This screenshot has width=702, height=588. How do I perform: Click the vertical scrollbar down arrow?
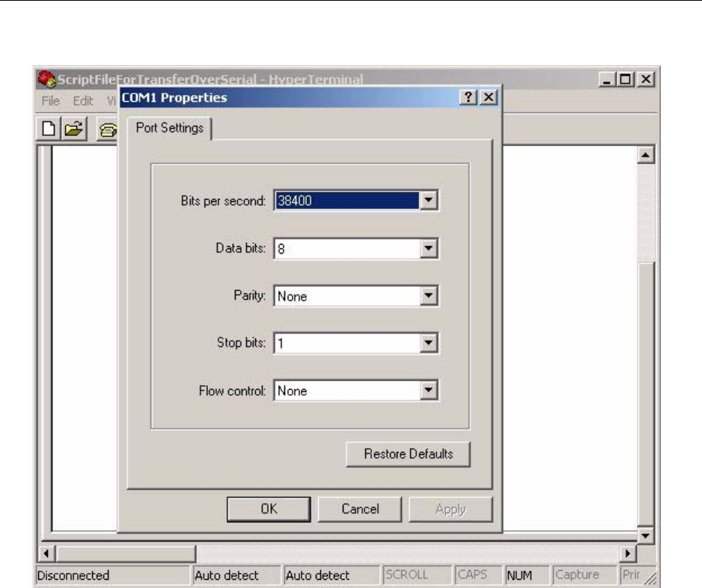645,535
